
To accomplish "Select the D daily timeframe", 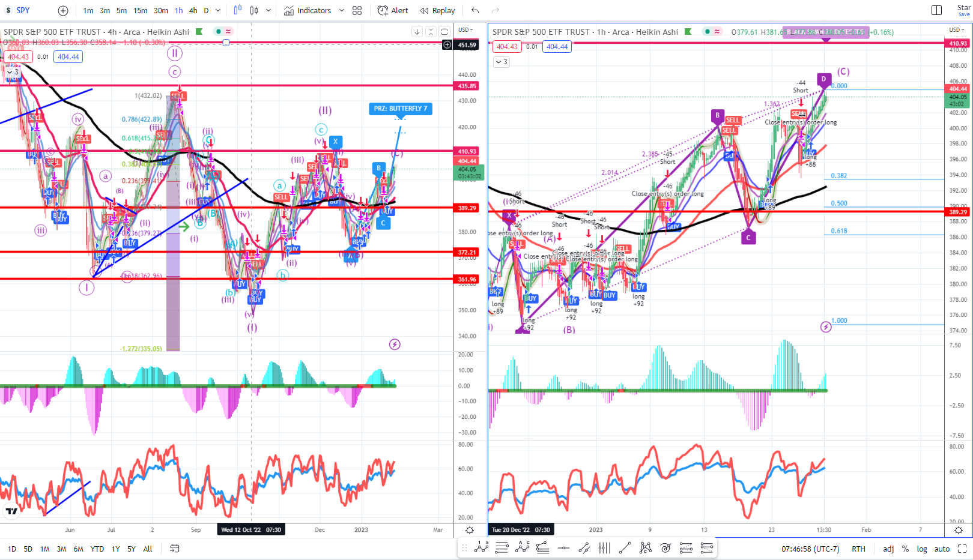I will 206,10.
